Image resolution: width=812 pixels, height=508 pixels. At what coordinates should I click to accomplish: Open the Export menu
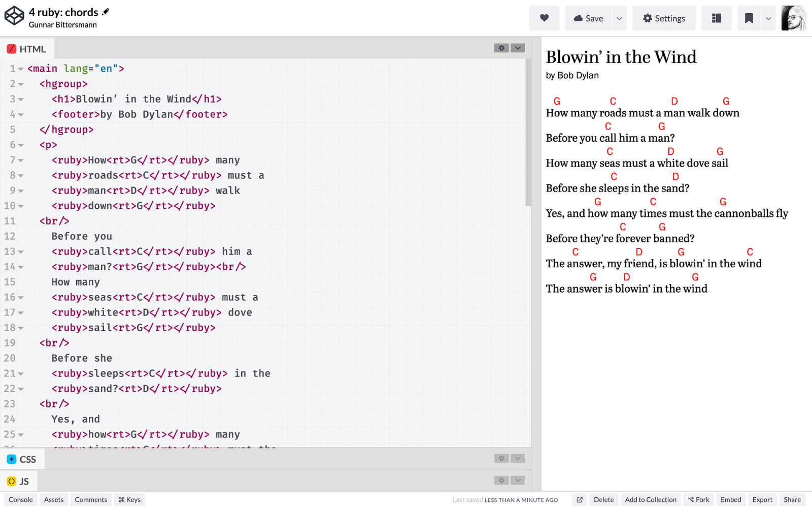[x=762, y=500]
